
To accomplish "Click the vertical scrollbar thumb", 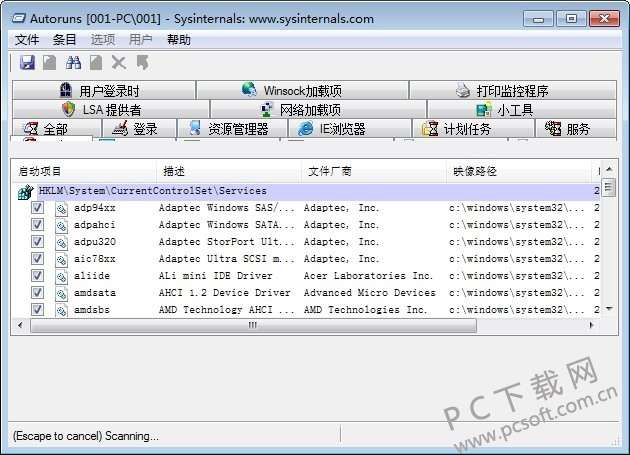I will tap(609, 187).
